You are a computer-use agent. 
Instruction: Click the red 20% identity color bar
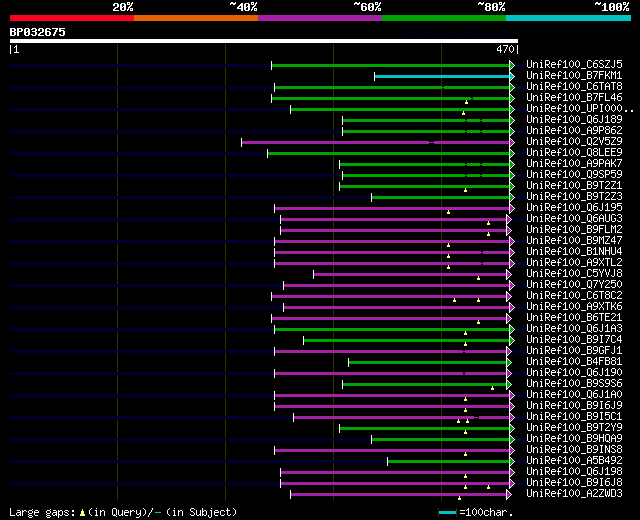72,18
